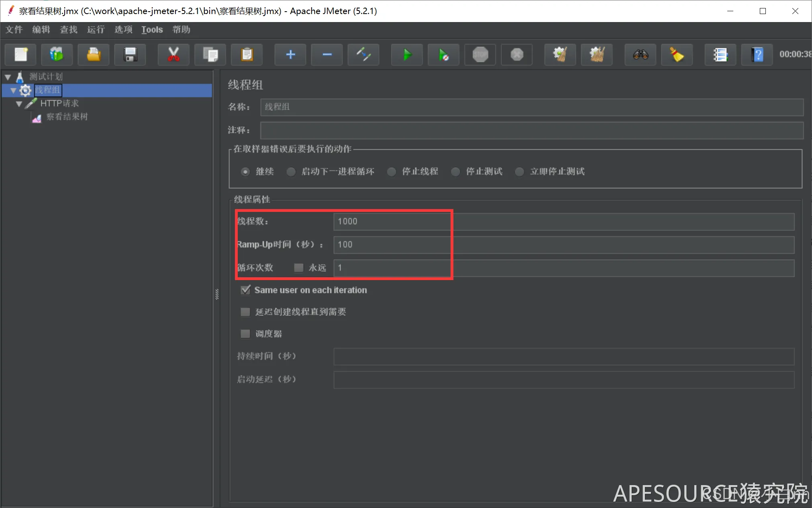Collapse the 测试计划 tree node
The width and height of the screenshot is (812, 508).
(x=8, y=77)
